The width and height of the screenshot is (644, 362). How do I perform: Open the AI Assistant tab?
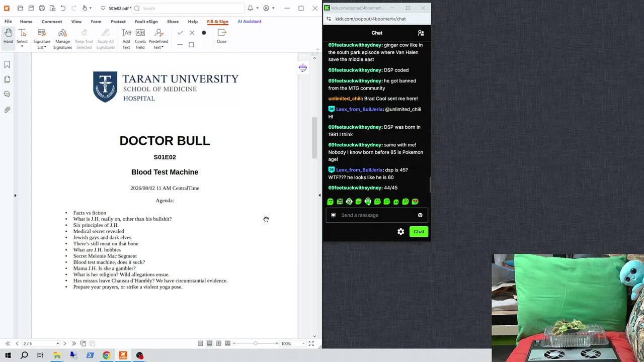(x=250, y=22)
